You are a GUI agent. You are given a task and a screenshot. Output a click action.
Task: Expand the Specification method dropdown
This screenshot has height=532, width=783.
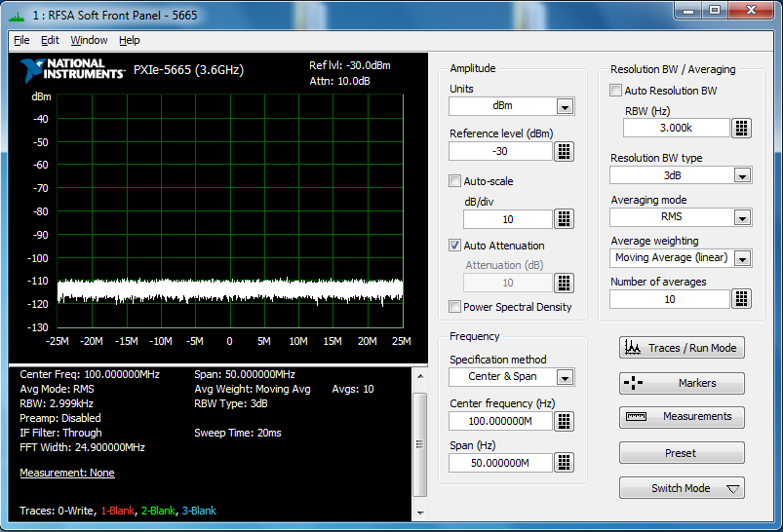[565, 377]
